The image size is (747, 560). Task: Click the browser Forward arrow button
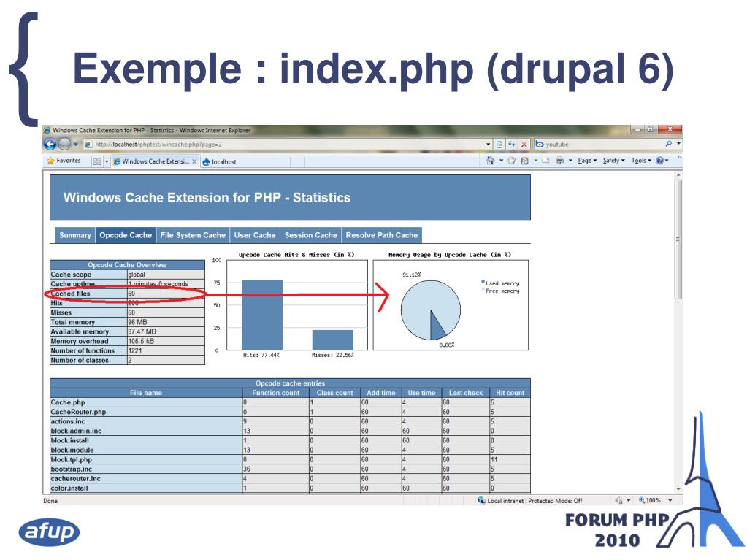[65, 144]
